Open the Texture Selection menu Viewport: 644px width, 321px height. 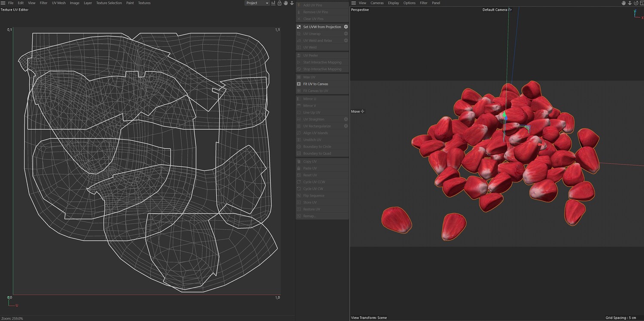[x=109, y=3]
